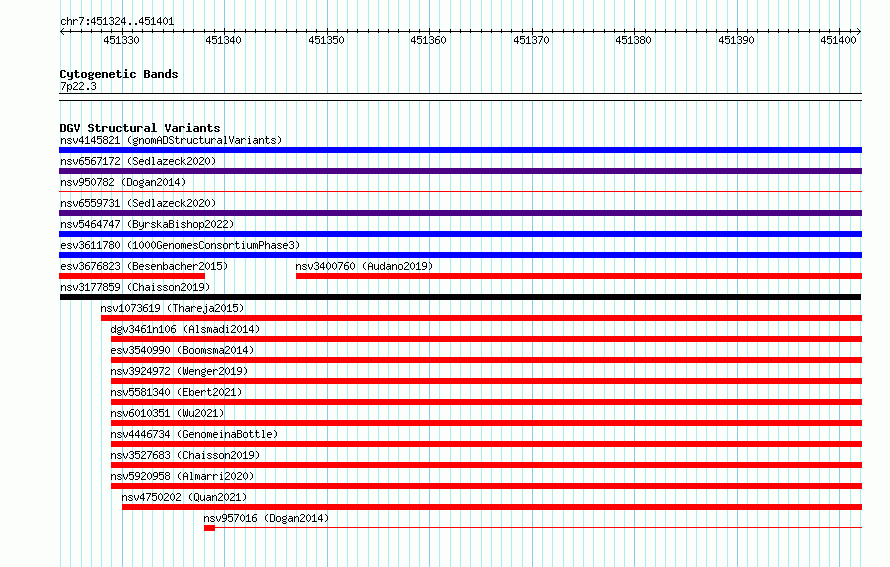Click the DGV Structural Variants track title
Viewport: 890px width, 567px height.
140,128
